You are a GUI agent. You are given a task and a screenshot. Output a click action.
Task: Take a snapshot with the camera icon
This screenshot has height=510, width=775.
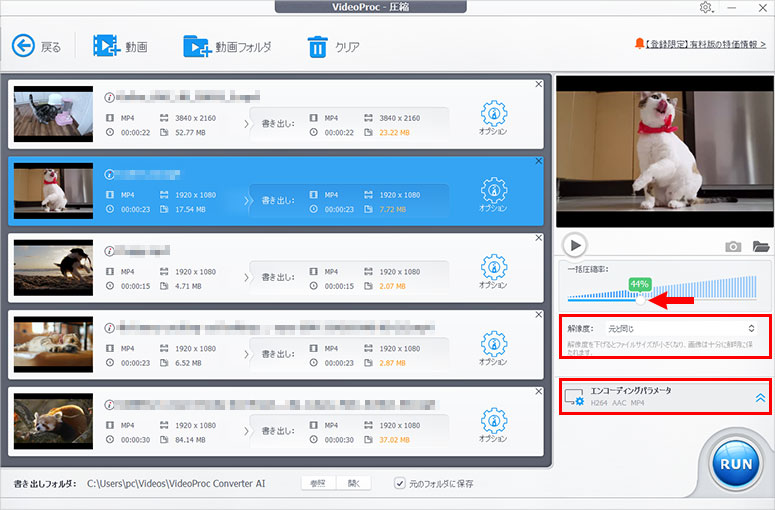(x=734, y=246)
